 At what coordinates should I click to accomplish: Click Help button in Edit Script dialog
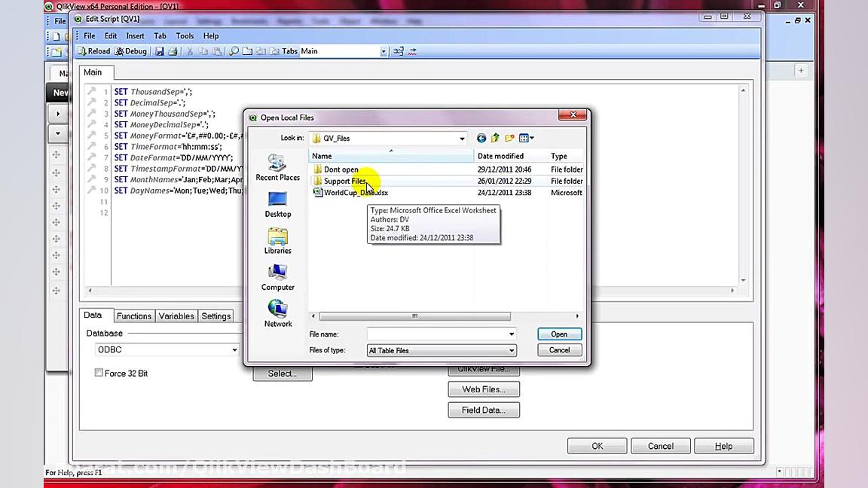[723, 446]
